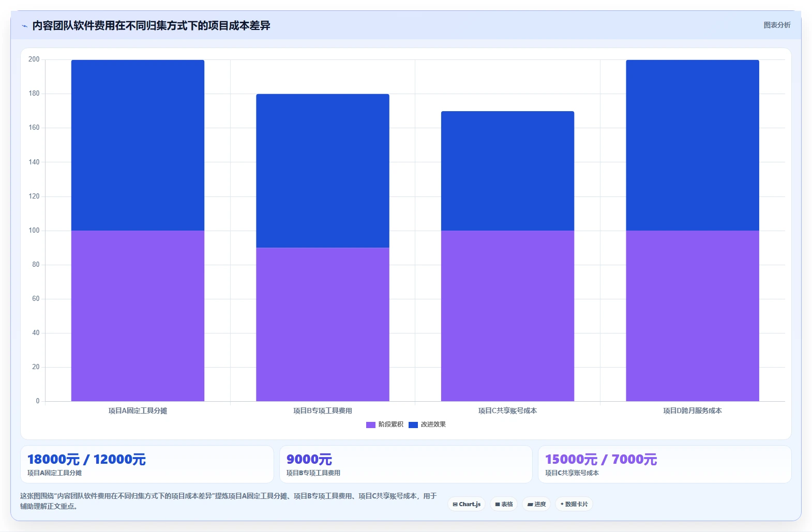Select the 进度 tag chip

[x=536, y=504]
